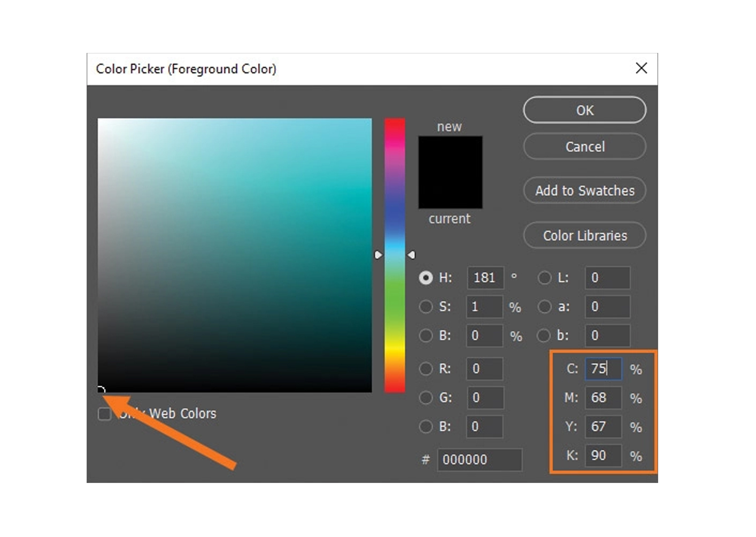Click the G value field

click(484, 397)
